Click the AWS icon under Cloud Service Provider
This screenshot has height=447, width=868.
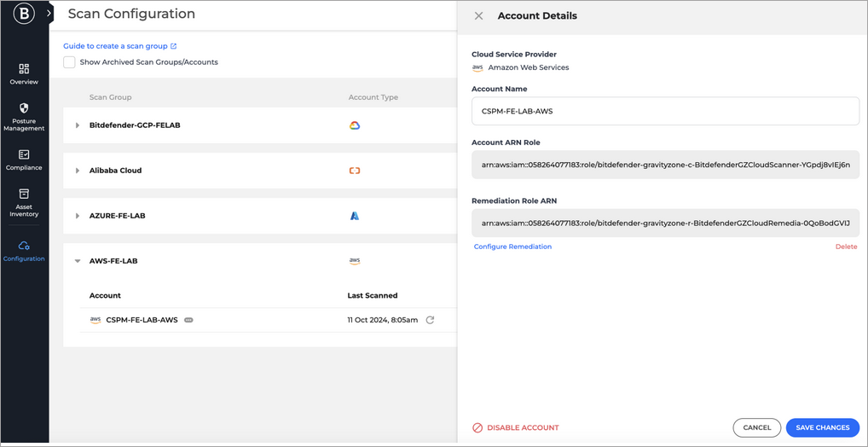(x=477, y=67)
